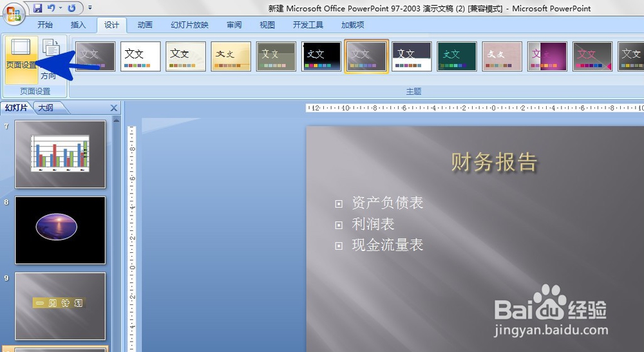Select slide 7 thumbnail with bar chart
The height and width of the screenshot is (352, 644).
coord(61,154)
